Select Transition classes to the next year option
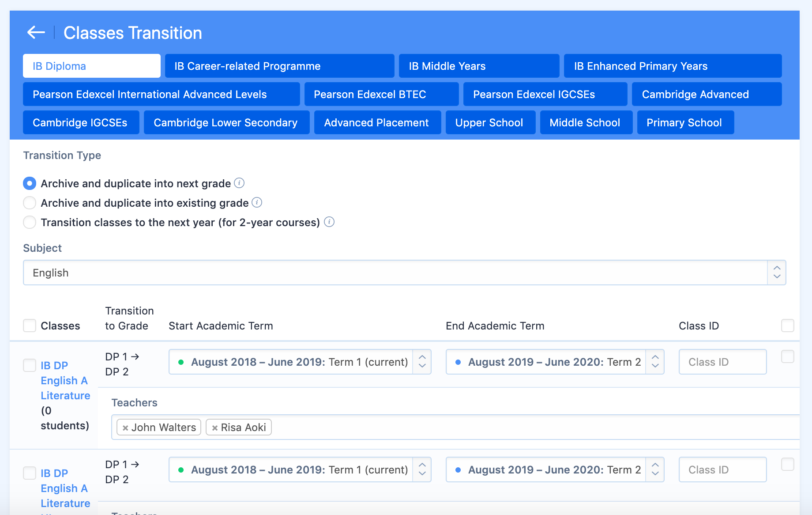Image resolution: width=812 pixels, height=515 pixels. [30, 222]
